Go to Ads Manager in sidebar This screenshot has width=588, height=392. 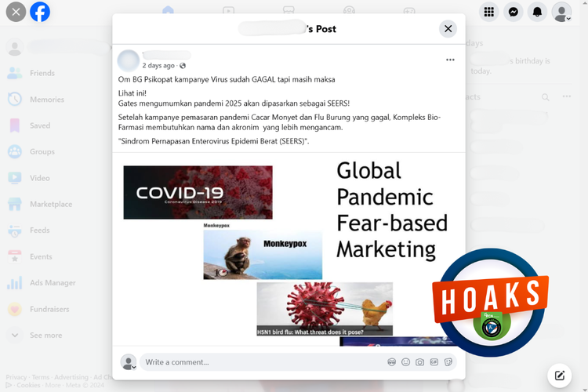pos(53,282)
